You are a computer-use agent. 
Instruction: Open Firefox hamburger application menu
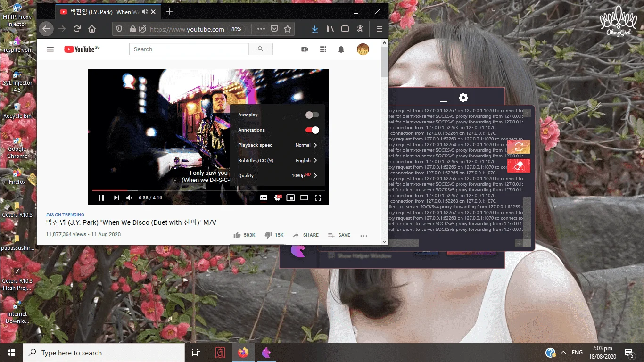tap(379, 29)
